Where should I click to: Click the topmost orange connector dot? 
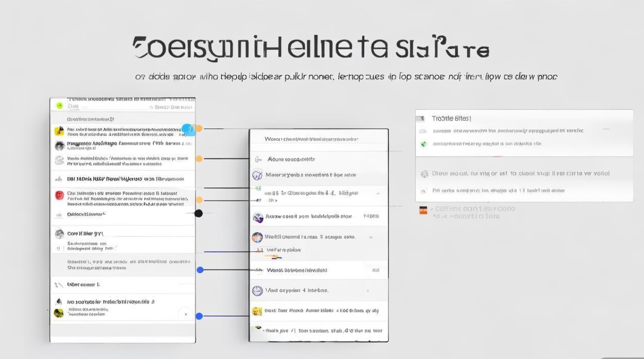(199, 128)
